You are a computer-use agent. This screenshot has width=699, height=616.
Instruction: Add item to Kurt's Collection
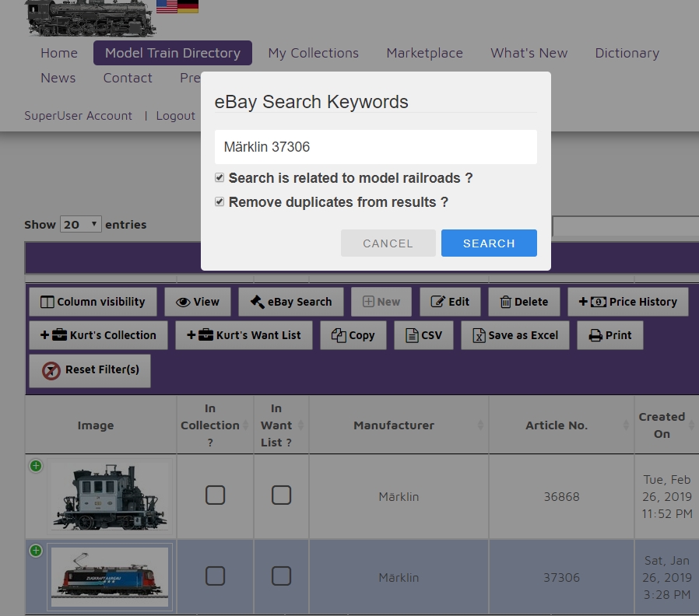[99, 335]
